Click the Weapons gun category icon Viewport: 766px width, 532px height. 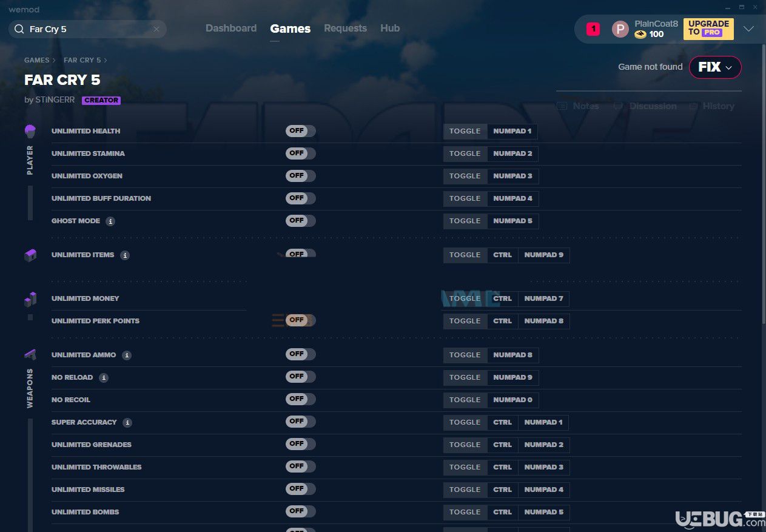click(x=30, y=354)
